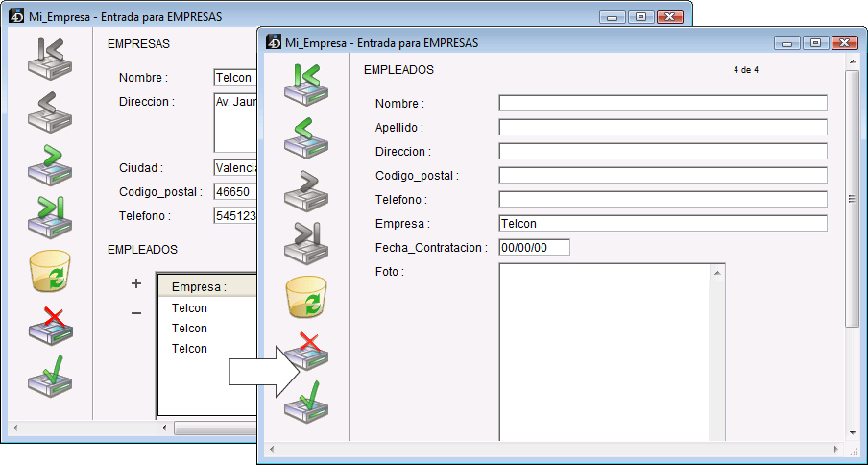Screen dimensions: 868x465
Task: Click the Nombre field in EMPLEADOS form
Action: point(663,103)
